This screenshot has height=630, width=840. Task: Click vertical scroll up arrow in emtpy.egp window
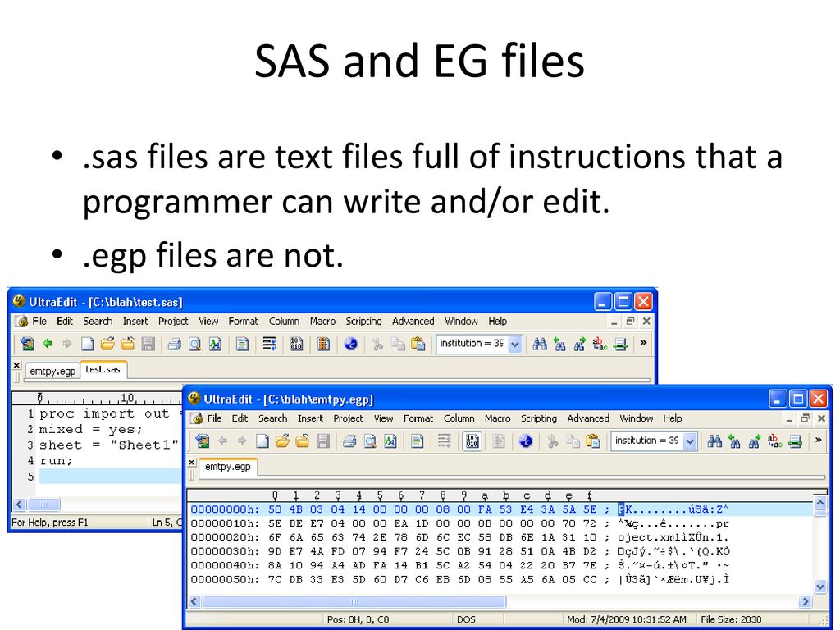click(x=819, y=503)
